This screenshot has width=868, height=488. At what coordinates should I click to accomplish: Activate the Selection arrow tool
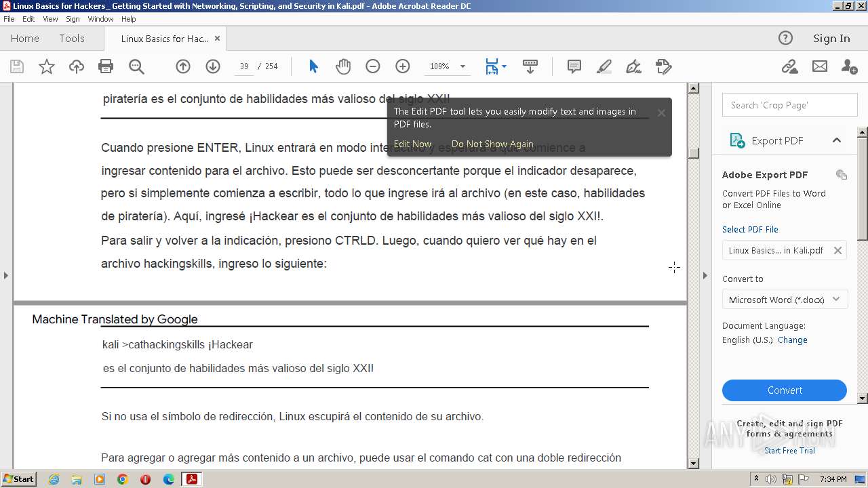point(313,66)
